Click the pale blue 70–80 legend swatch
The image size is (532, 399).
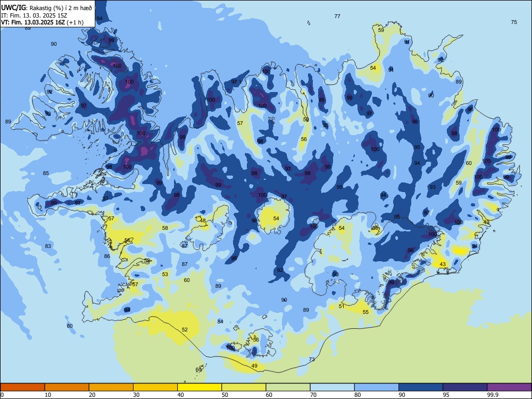pos(332,387)
